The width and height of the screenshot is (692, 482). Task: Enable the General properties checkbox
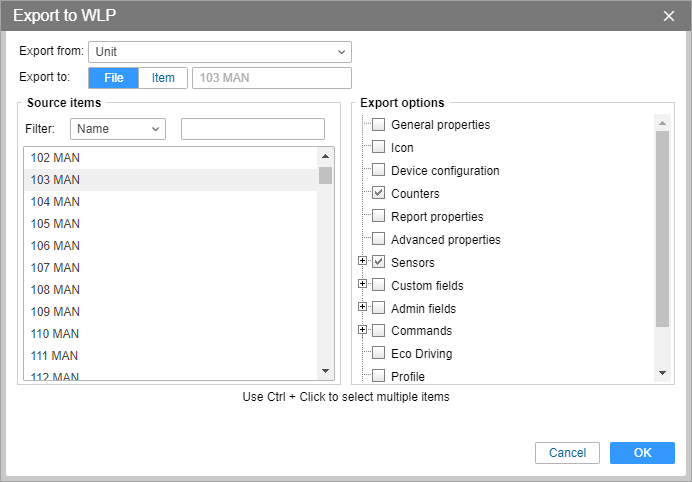379,124
